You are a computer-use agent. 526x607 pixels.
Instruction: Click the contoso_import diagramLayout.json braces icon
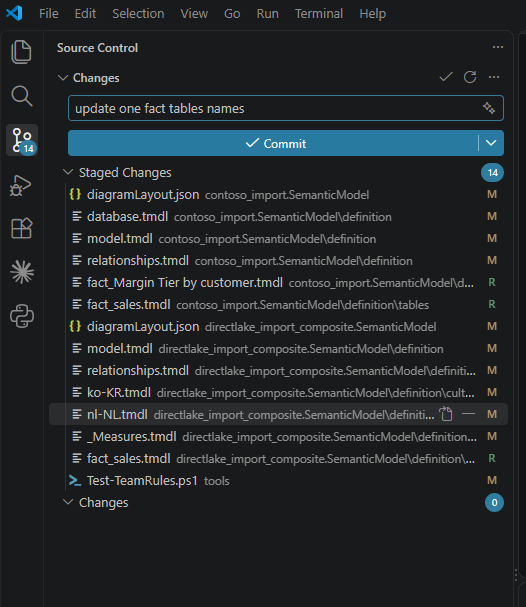point(75,194)
